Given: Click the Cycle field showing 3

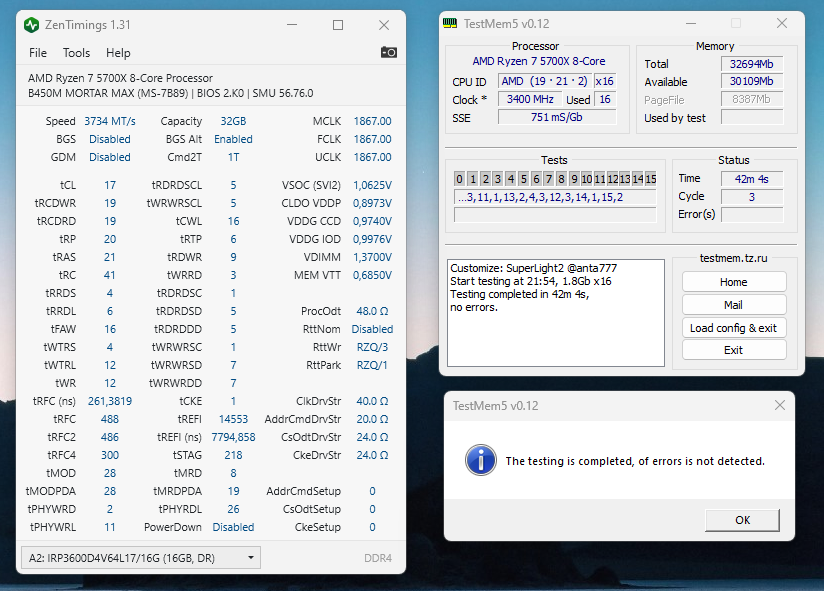Looking at the screenshot, I should (x=752, y=197).
